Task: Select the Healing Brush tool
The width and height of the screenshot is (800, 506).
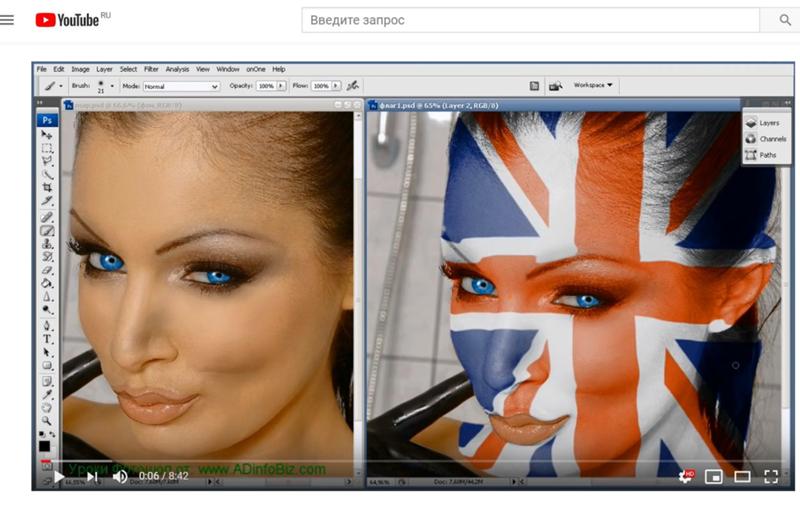Action: [47, 217]
